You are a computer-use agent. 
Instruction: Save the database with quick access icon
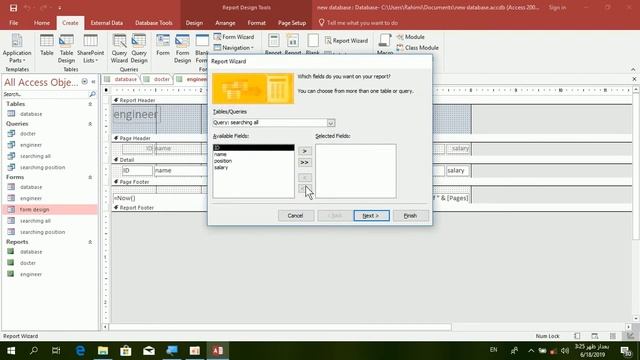click(x=13, y=8)
